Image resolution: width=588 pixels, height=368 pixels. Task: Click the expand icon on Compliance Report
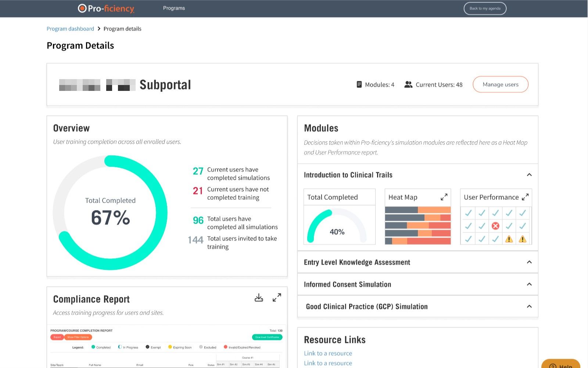tap(277, 297)
